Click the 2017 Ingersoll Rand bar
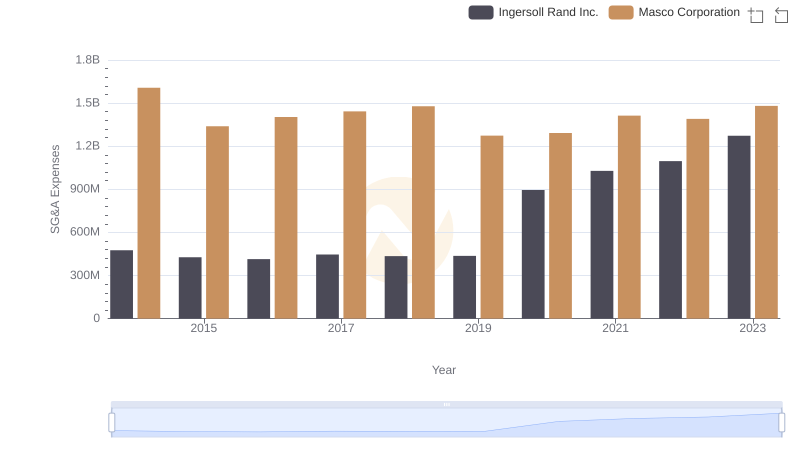 tap(328, 286)
